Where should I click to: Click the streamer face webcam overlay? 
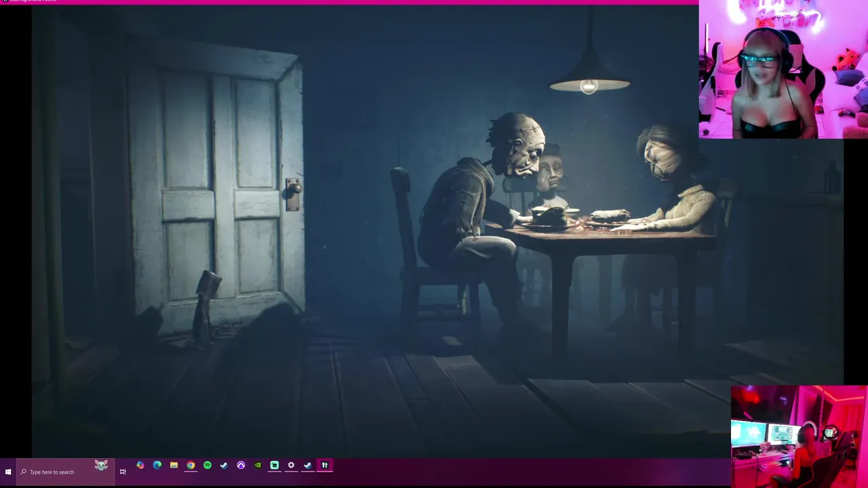pyautogui.click(x=783, y=70)
